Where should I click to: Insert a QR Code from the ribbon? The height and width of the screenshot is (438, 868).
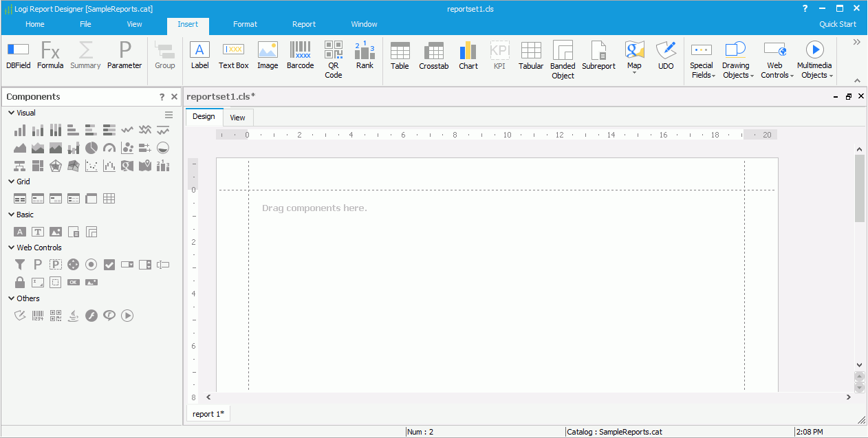[x=334, y=60]
